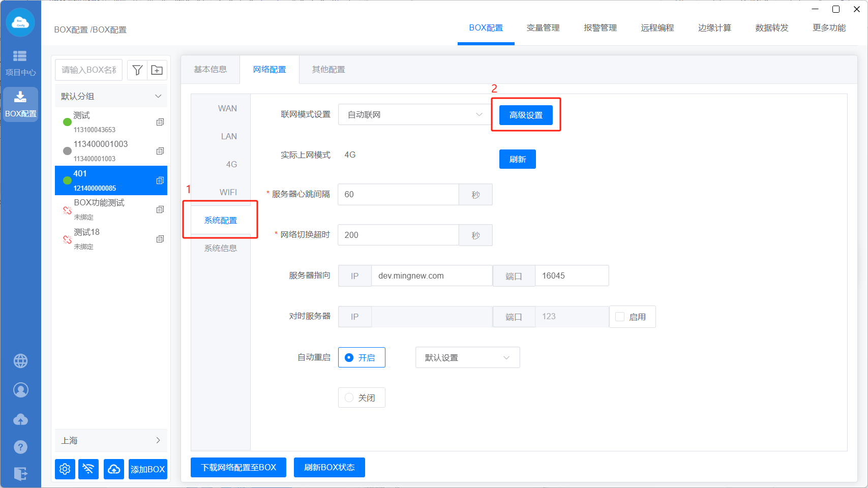The width and height of the screenshot is (868, 488).
Task: Click the globe icon in sidebar
Action: (20, 361)
